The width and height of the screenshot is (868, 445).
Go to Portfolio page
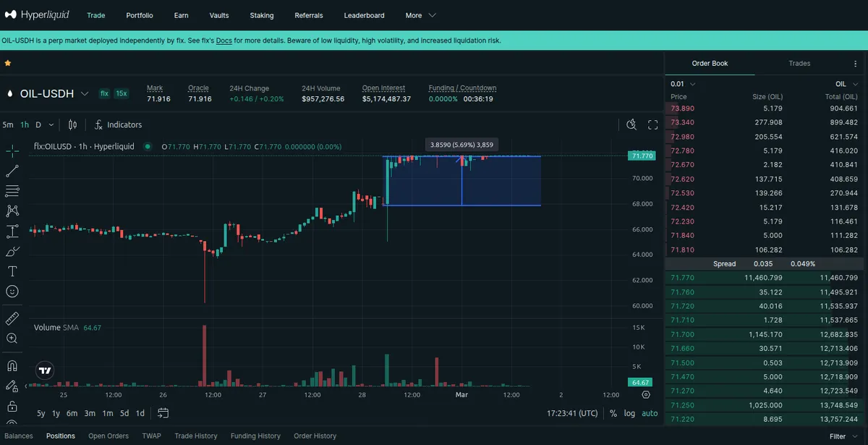point(140,15)
